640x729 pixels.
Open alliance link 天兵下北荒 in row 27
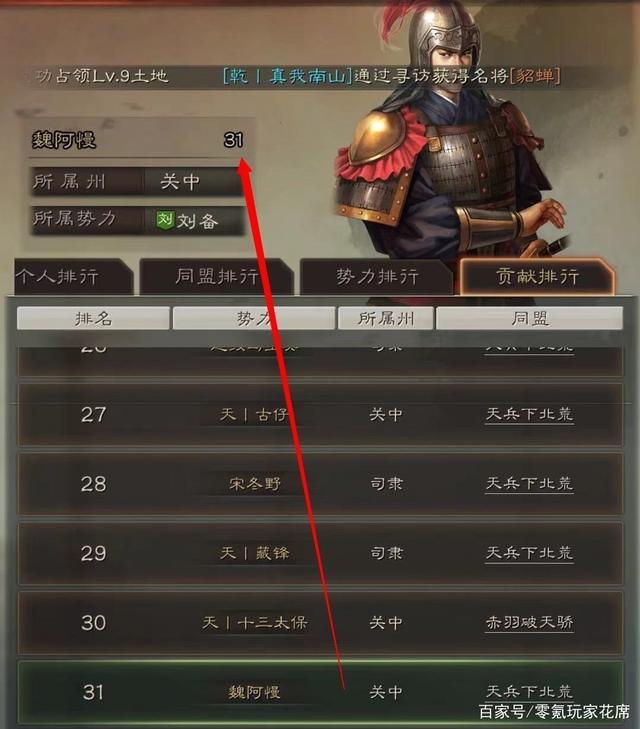[x=529, y=414]
